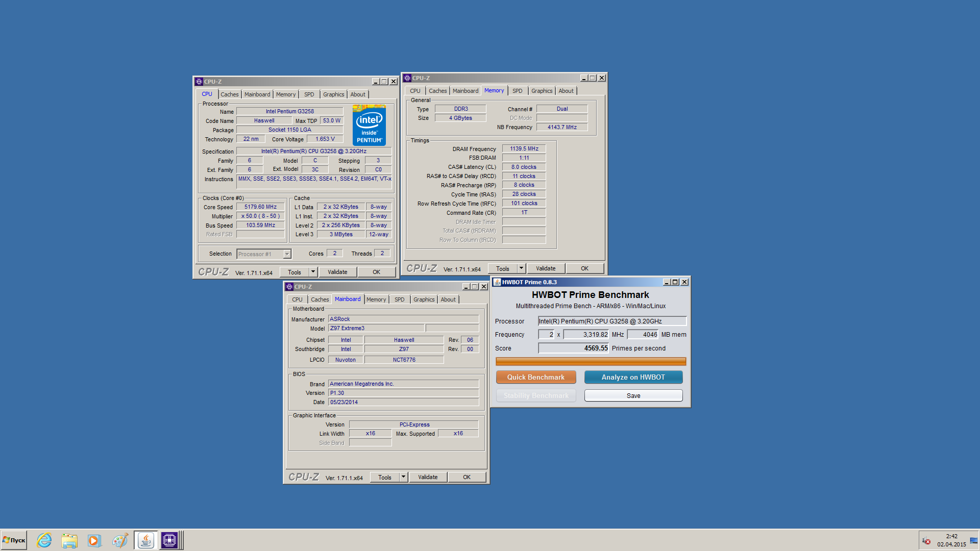The height and width of the screenshot is (551, 980).
Task: Open the Memory tab in the Mainboard window
Action: click(x=376, y=299)
